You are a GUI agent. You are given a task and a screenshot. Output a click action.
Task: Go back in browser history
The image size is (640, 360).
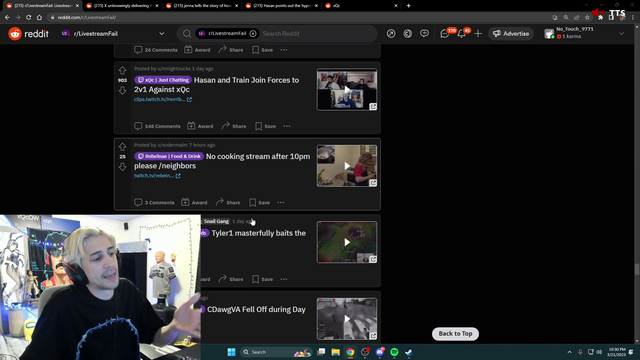click(7, 18)
